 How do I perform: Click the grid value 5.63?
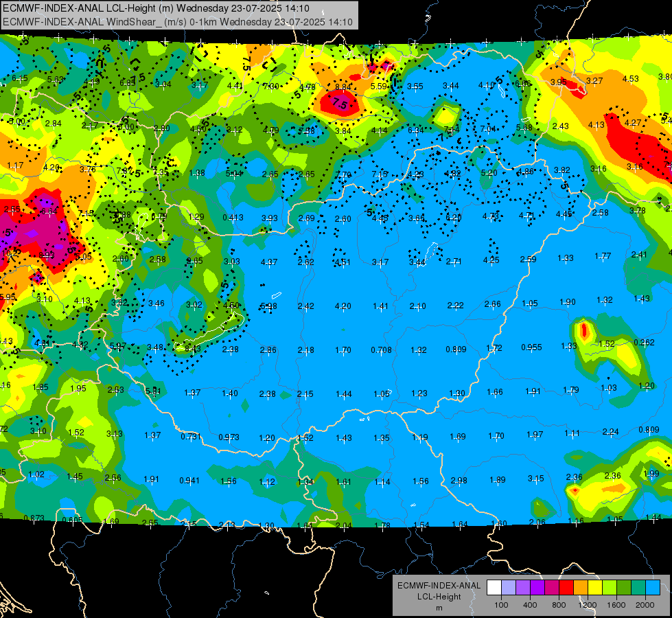pyautogui.click(x=56, y=80)
